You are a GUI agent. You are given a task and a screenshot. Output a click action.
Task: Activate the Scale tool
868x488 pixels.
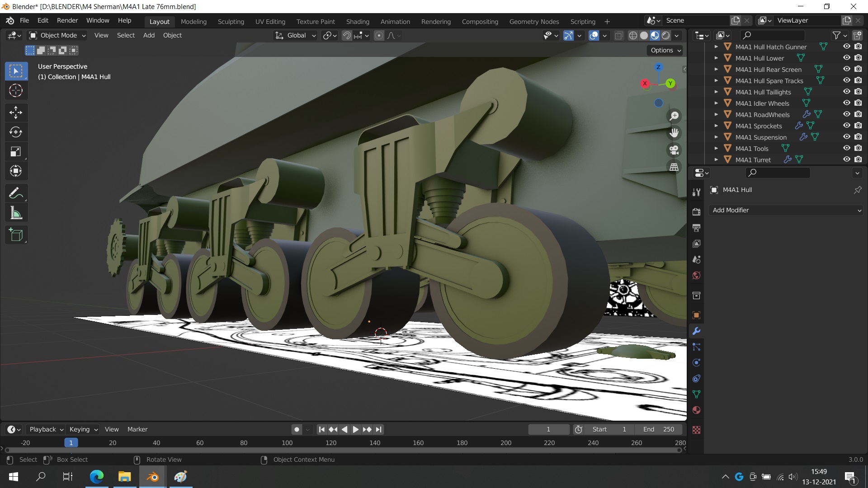[16, 152]
